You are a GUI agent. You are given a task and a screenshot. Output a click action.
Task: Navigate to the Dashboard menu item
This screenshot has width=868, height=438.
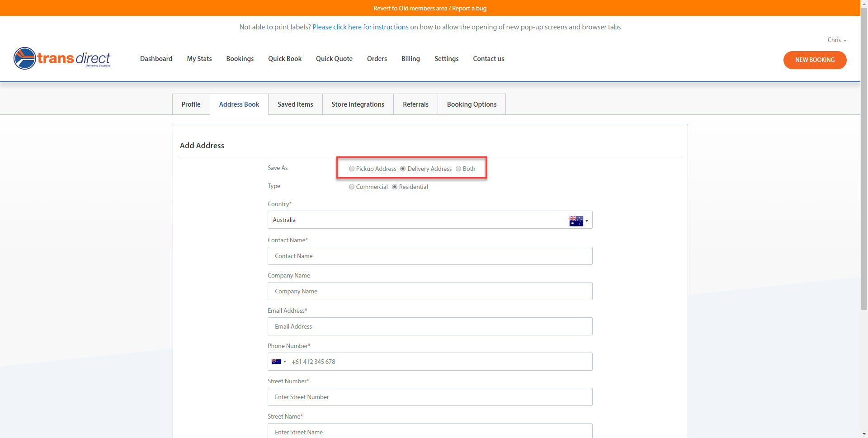point(156,59)
